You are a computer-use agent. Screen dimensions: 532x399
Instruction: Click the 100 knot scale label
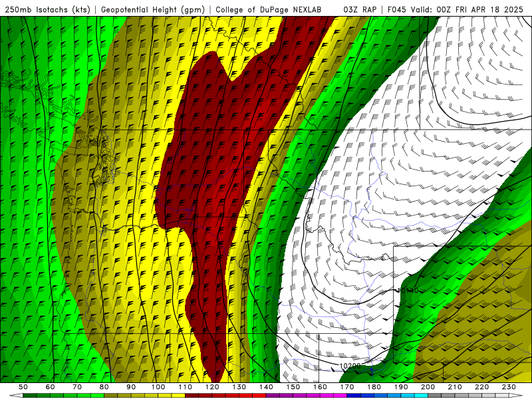158,387
